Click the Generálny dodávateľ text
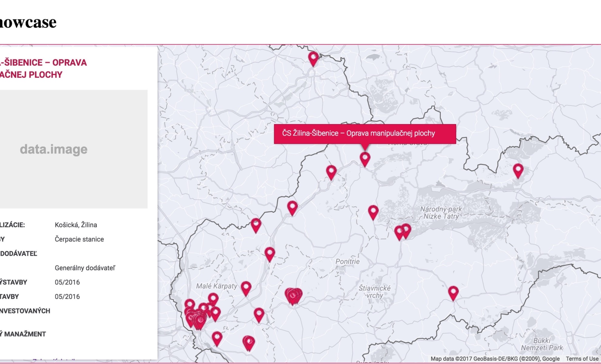Screen dimensions: 601x364 pos(85,268)
